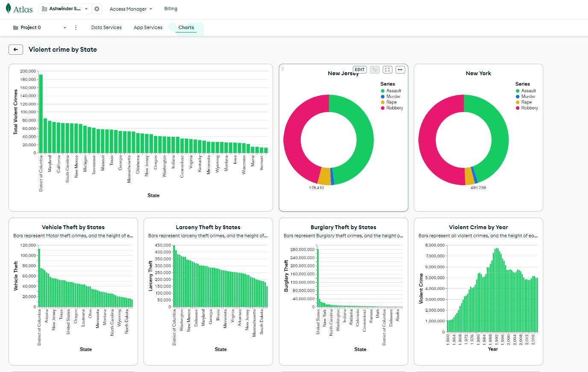Go back using the arrow beside Violent crime title

click(16, 50)
